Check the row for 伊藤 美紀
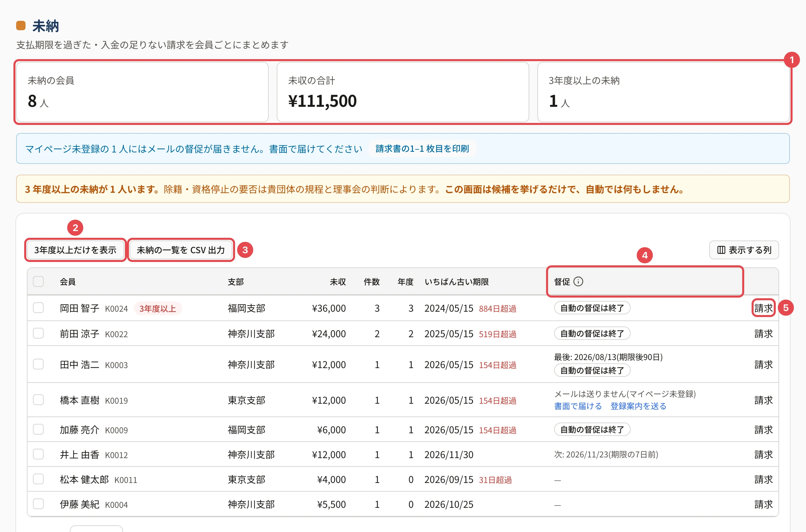 click(x=38, y=504)
